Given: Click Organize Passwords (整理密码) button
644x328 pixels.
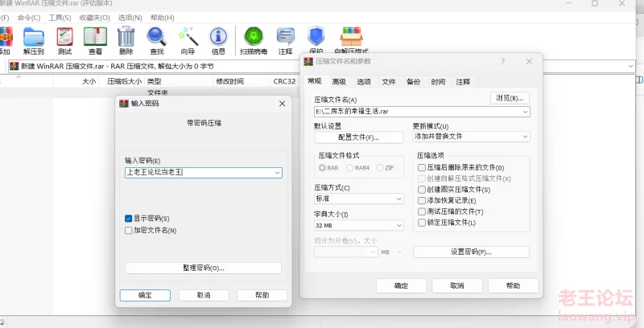Looking at the screenshot, I should coord(204,269).
